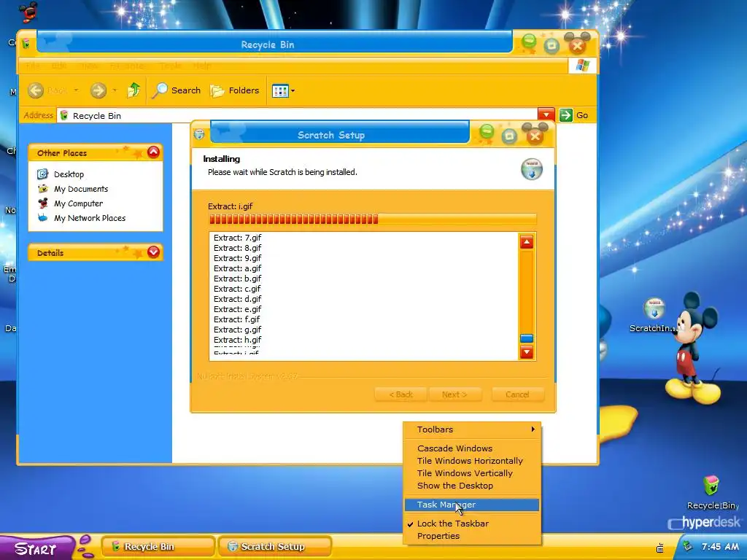The image size is (747, 560).
Task: Choose Tile Windows Horizontally
Action: point(472,461)
